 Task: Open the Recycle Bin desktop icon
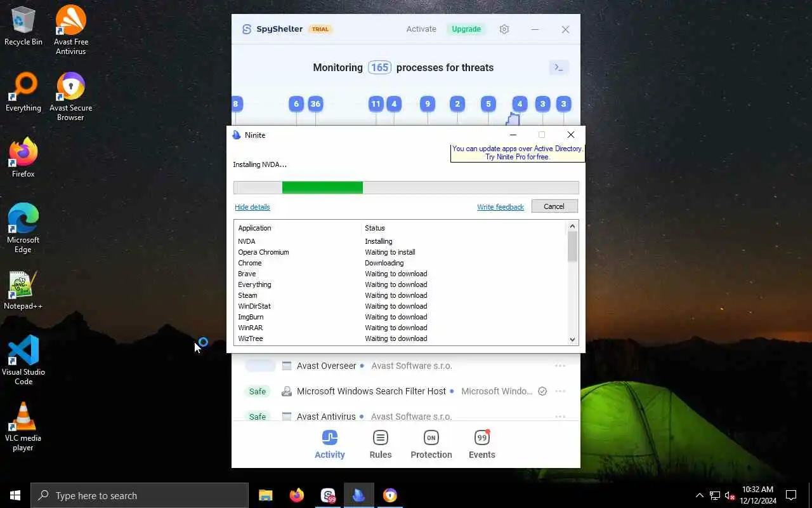coord(23,26)
